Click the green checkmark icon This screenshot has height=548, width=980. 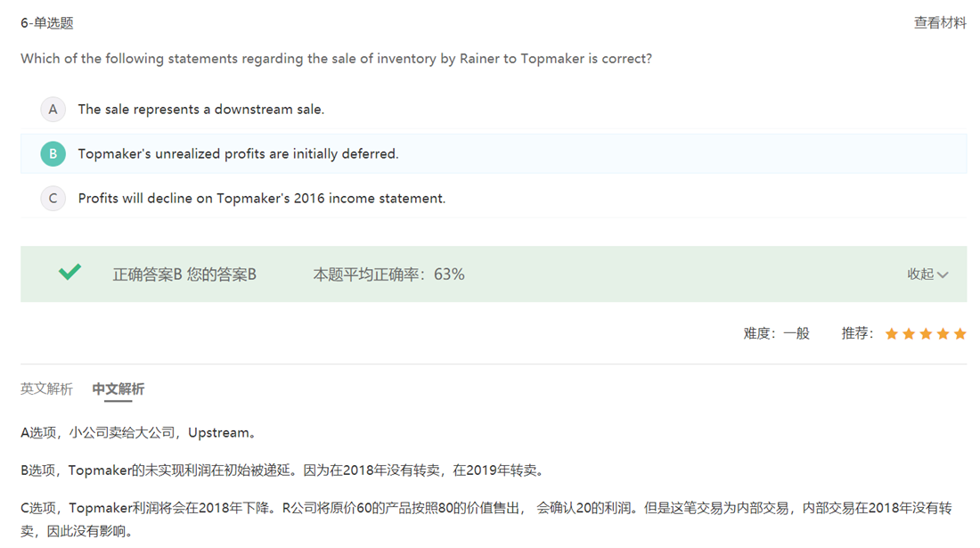point(70,272)
